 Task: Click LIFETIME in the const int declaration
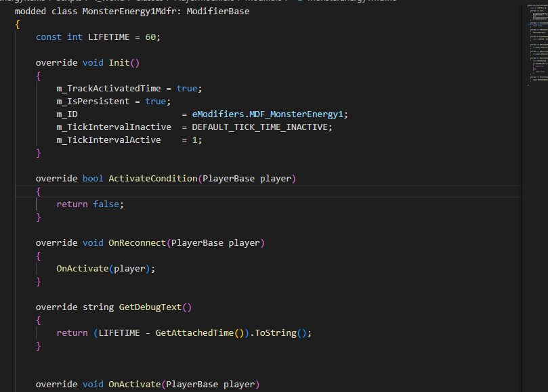pos(108,37)
